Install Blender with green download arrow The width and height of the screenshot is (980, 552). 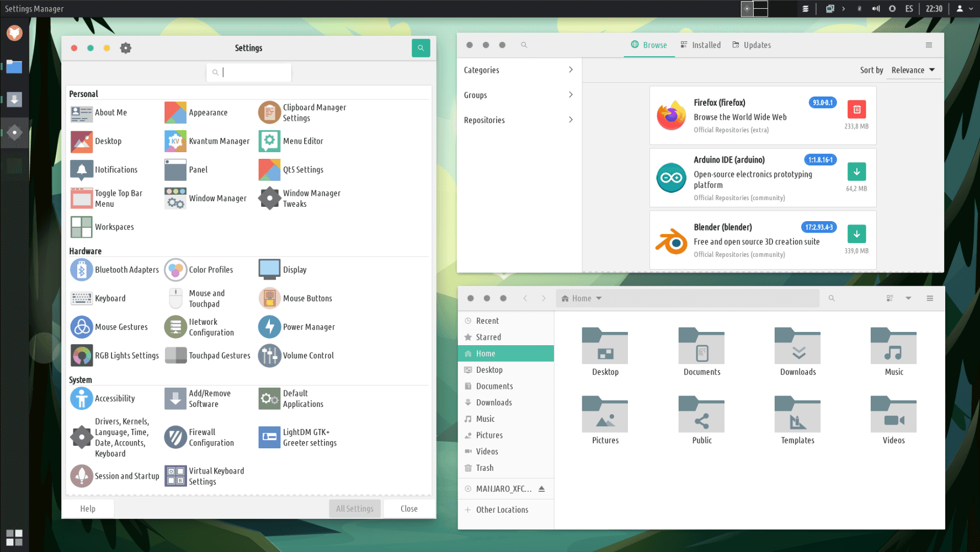coord(856,234)
